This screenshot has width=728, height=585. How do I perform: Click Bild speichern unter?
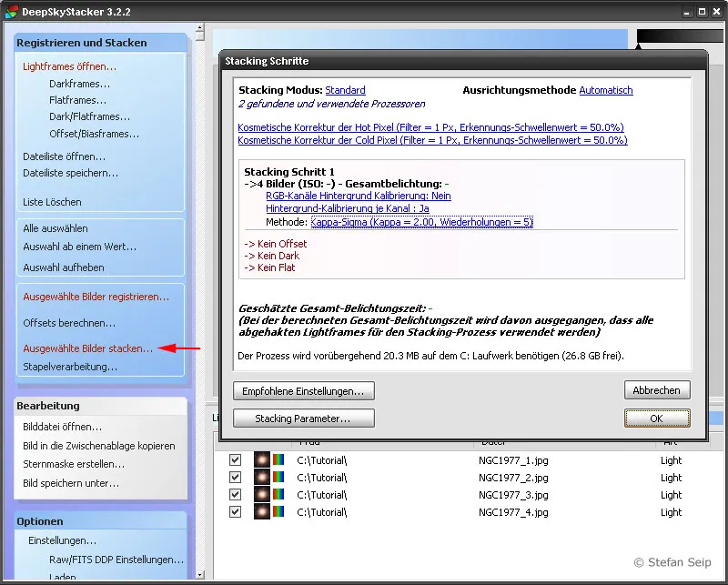click(71, 483)
